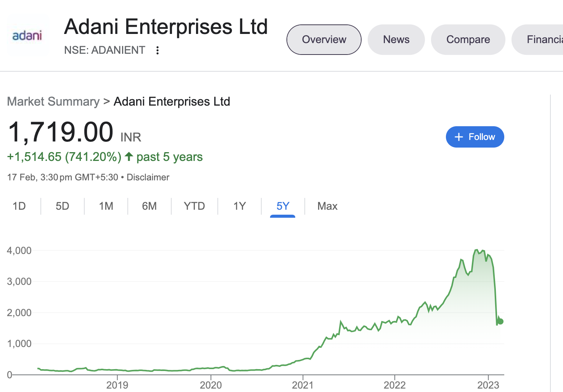Click the plus icon in Follow button
The image size is (563, 392).
(459, 137)
